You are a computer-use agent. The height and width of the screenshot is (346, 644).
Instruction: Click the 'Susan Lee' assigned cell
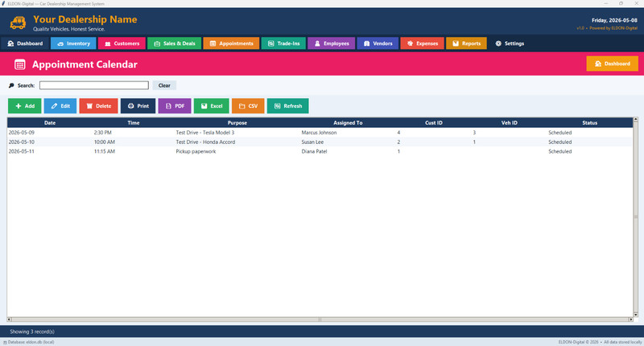click(x=312, y=142)
